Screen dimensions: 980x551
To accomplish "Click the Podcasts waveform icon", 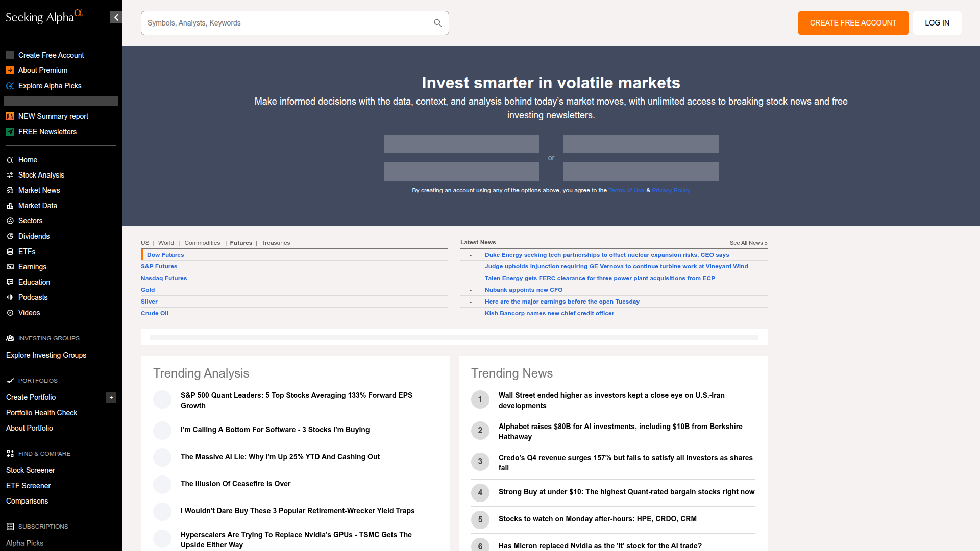I will pyautogui.click(x=10, y=297).
